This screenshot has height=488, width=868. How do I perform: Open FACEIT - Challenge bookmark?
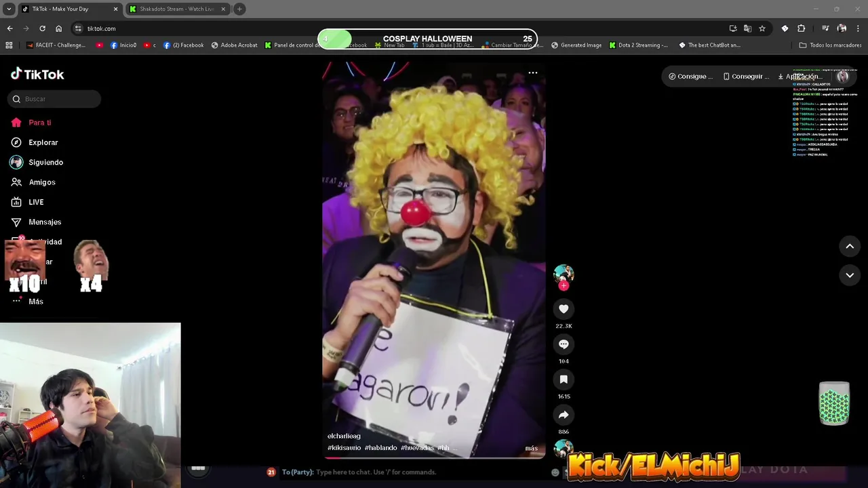(x=56, y=45)
